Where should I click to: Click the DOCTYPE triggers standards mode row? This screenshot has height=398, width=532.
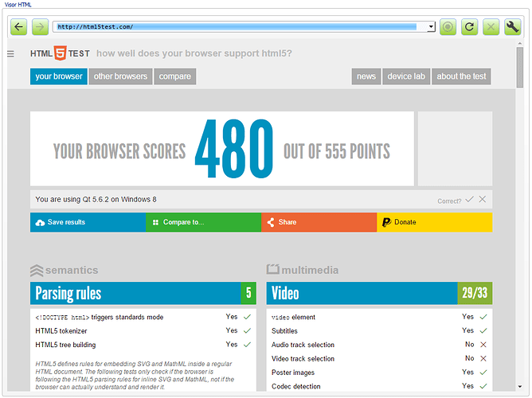[143, 317]
